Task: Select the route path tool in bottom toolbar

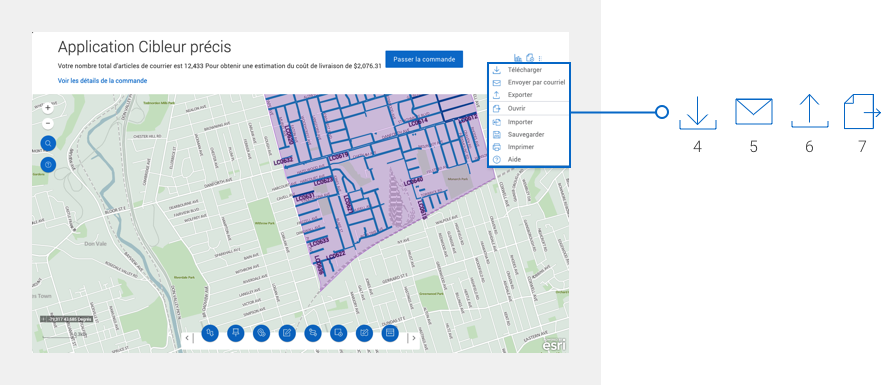Action: (x=313, y=333)
